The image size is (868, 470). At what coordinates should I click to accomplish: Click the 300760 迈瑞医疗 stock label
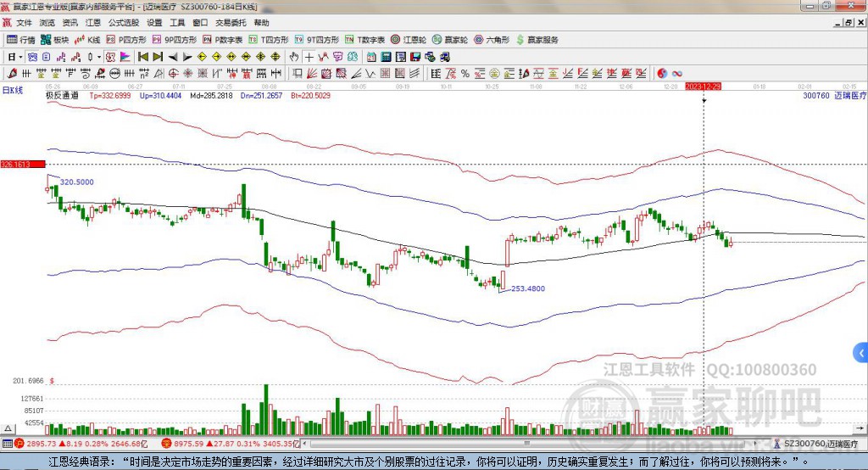[835, 95]
